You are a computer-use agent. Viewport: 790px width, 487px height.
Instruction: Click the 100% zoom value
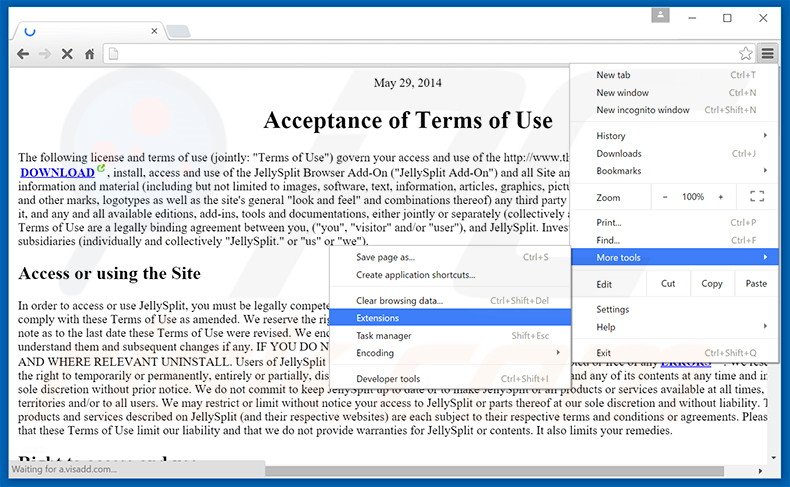[693, 197]
